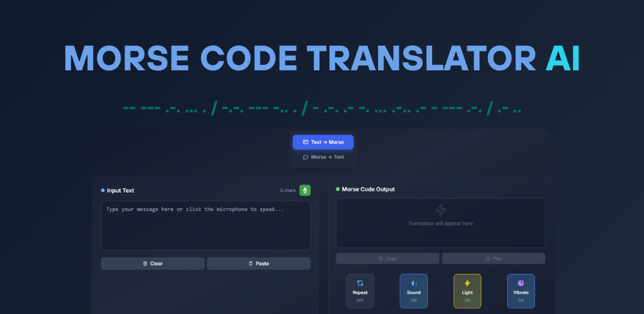This screenshot has width=644, height=314.
Task: Click the "Morse Code Output" heading
Action: pos(368,190)
